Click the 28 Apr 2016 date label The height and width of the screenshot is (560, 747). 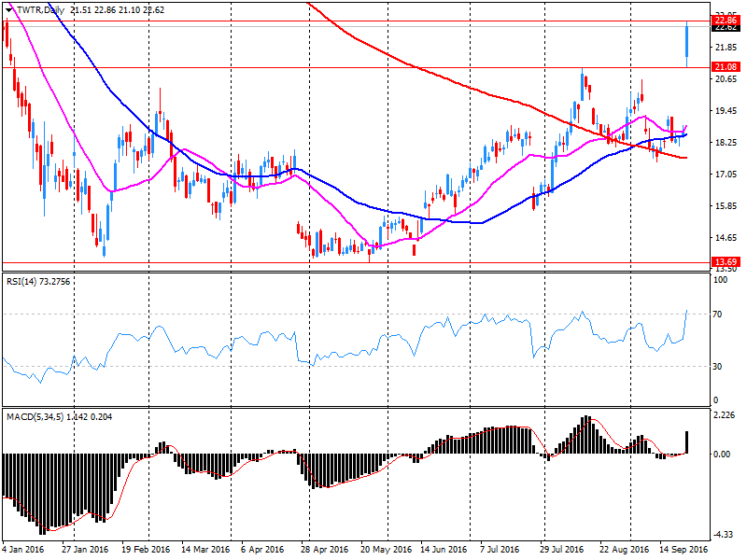(325, 549)
